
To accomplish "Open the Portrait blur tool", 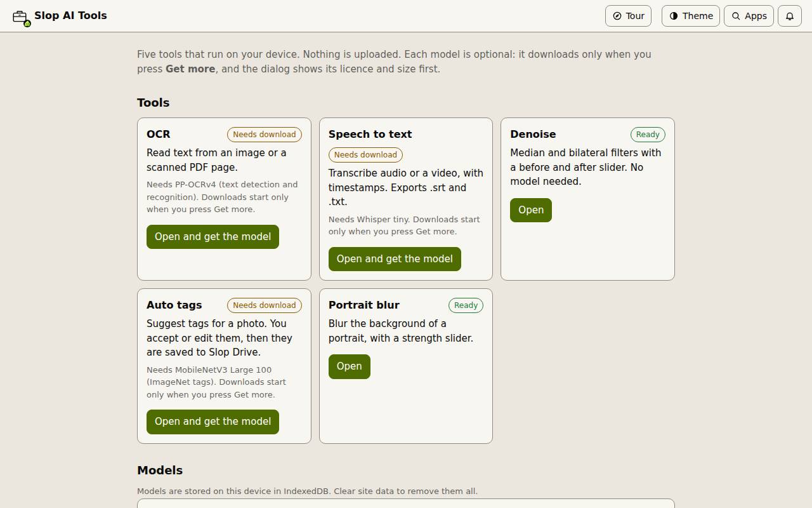I will tap(349, 366).
